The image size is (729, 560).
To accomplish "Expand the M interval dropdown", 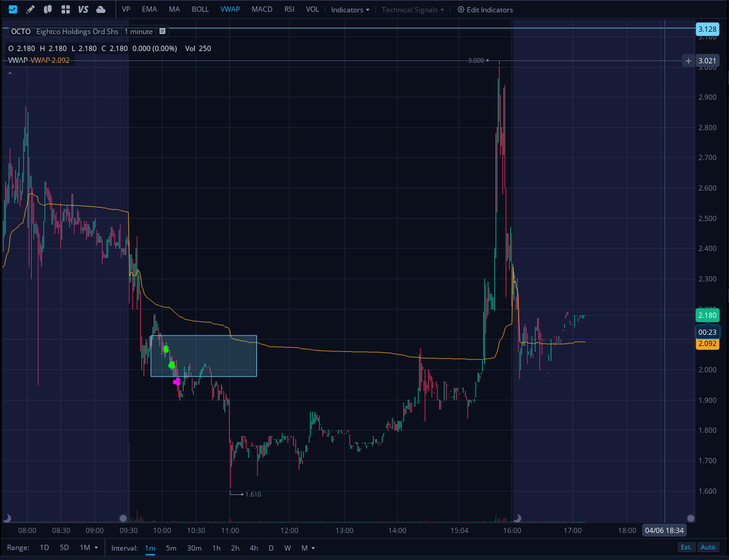I will point(308,547).
